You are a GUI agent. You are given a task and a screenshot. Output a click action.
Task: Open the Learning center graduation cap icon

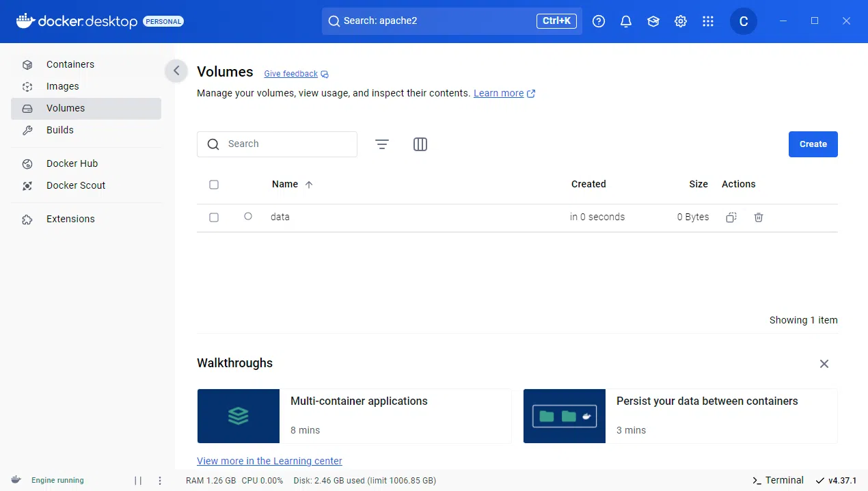pyautogui.click(x=653, y=21)
